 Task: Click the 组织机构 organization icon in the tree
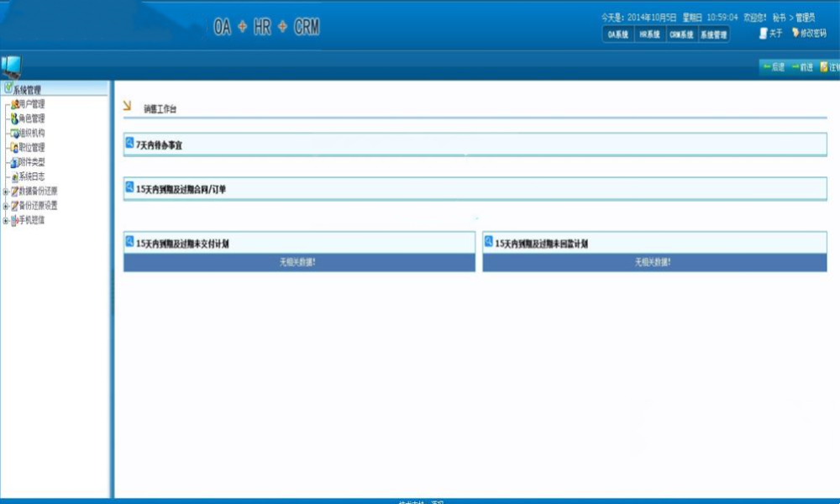14,134
